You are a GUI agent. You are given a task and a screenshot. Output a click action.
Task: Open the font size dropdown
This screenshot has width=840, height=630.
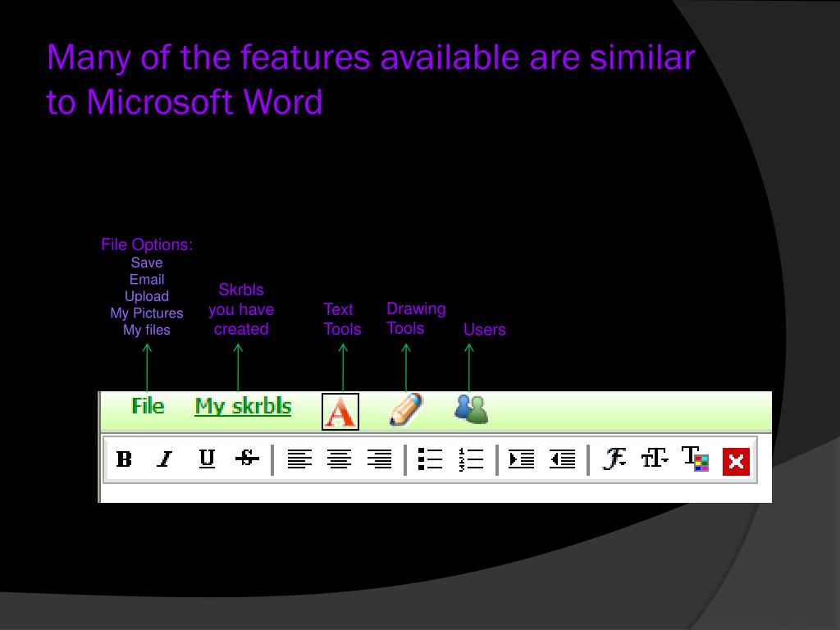point(655,459)
